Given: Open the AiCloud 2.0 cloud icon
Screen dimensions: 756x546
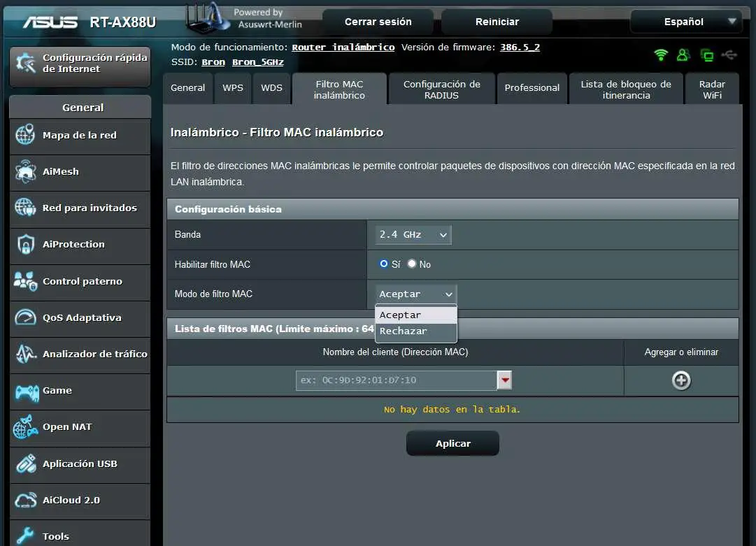Looking at the screenshot, I should [x=25, y=501].
